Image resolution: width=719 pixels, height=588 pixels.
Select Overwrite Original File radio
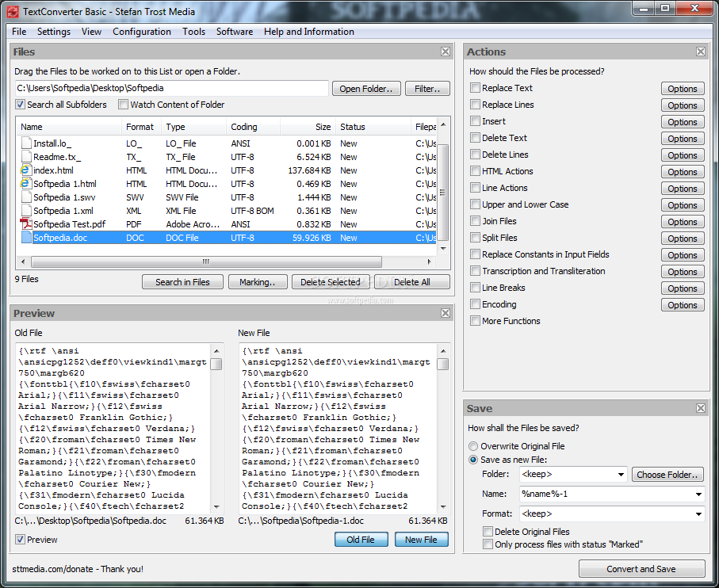pos(473,446)
